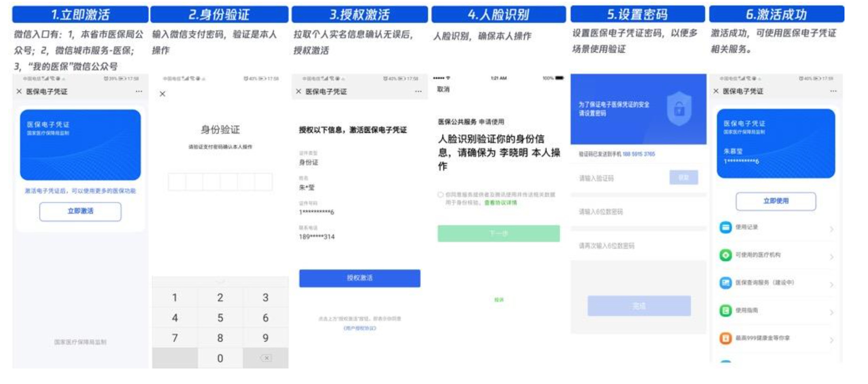The image size is (868, 384).
Task: Open the 最高999健康金等你拿 row label
Action: click(x=763, y=338)
